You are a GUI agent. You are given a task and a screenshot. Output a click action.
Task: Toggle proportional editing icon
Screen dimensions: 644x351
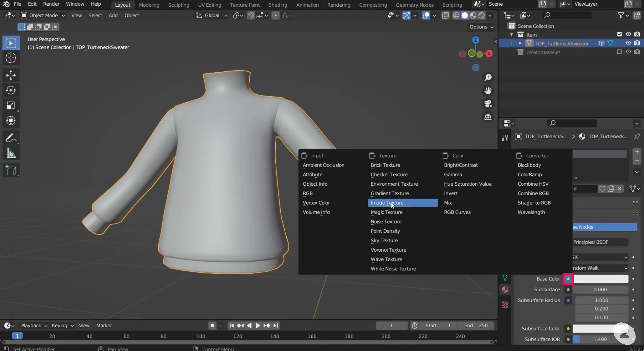point(276,15)
